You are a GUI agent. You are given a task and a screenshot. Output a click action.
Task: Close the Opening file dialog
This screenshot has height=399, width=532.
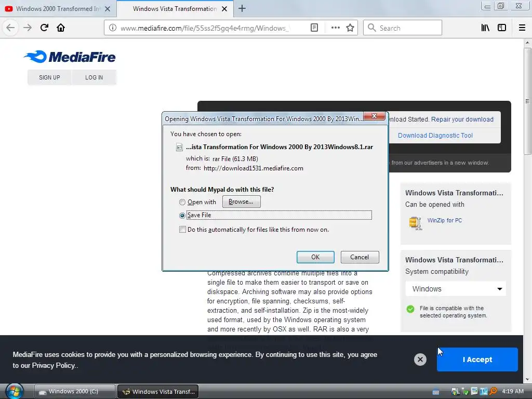point(374,116)
